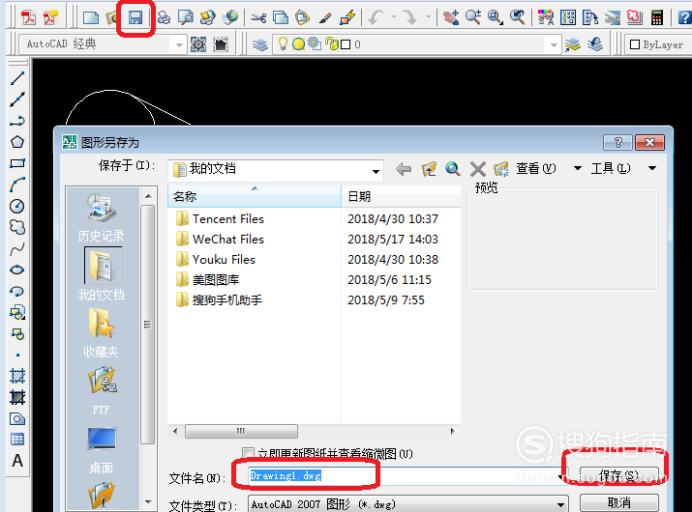The image size is (692, 512).
Task: Open the layer list dropdown
Action: point(553,45)
